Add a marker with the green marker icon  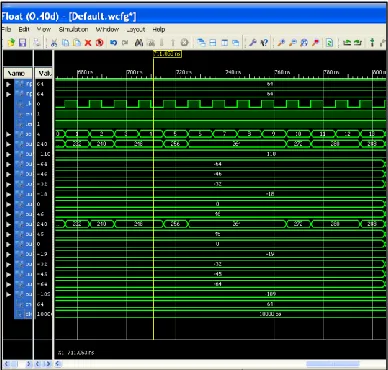[x=372, y=43]
